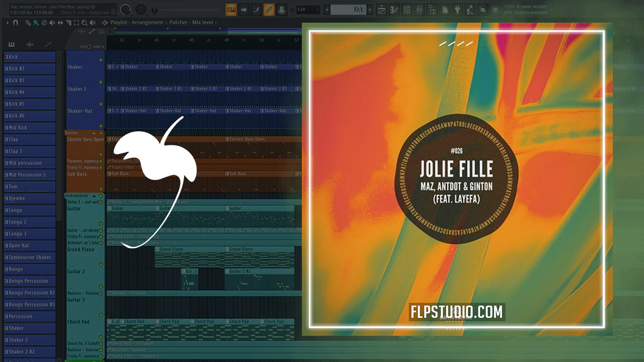This screenshot has width=644, height=362.
Task: Collapse the Basses track group
Action: point(94,133)
